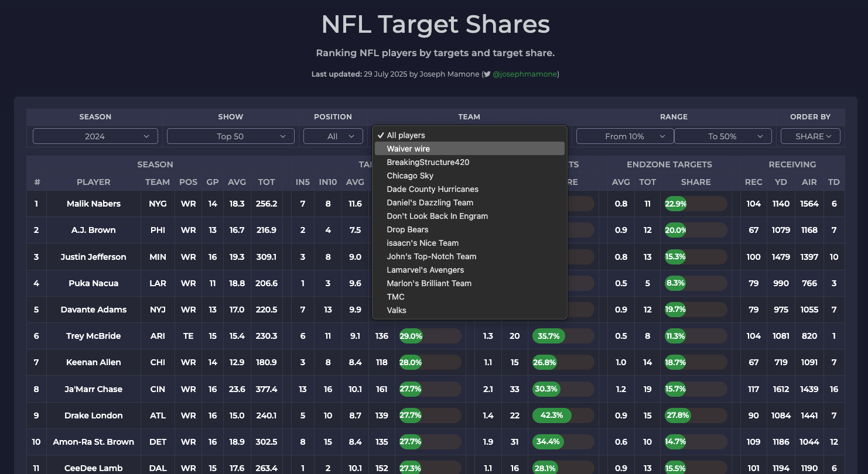Click player name Trey McBride

coord(94,336)
